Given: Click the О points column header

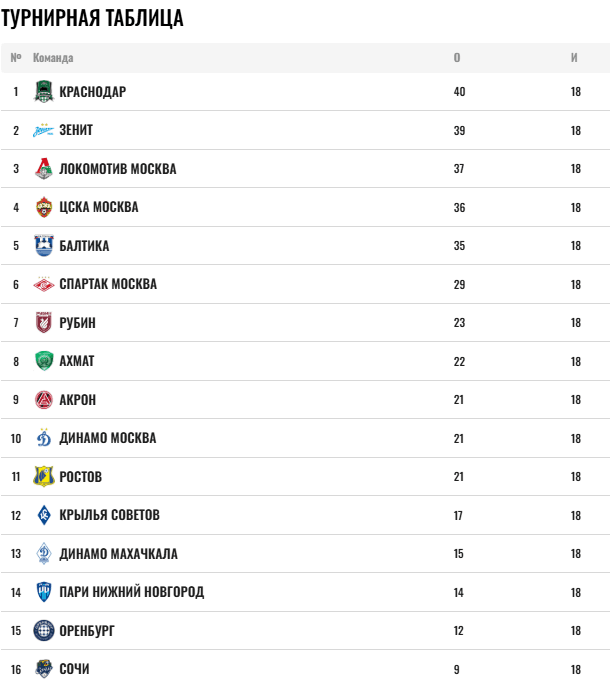Looking at the screenshot, I should (x=457, y=58).
